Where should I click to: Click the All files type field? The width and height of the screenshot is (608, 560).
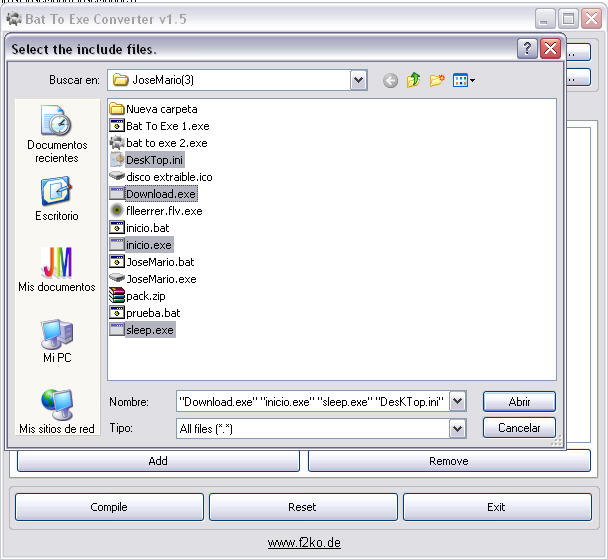[313, 429]
